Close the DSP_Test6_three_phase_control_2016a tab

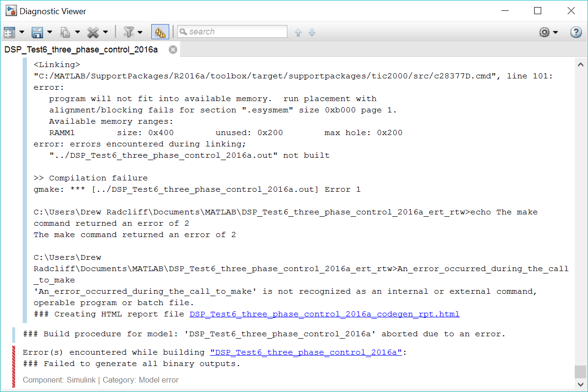tap(173, 49)
